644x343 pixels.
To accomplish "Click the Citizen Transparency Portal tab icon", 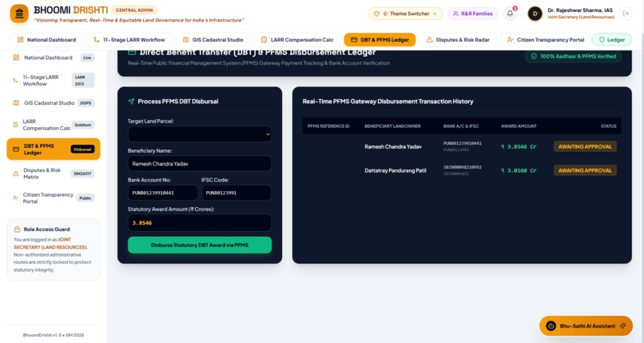I will [x=510, y=40].
